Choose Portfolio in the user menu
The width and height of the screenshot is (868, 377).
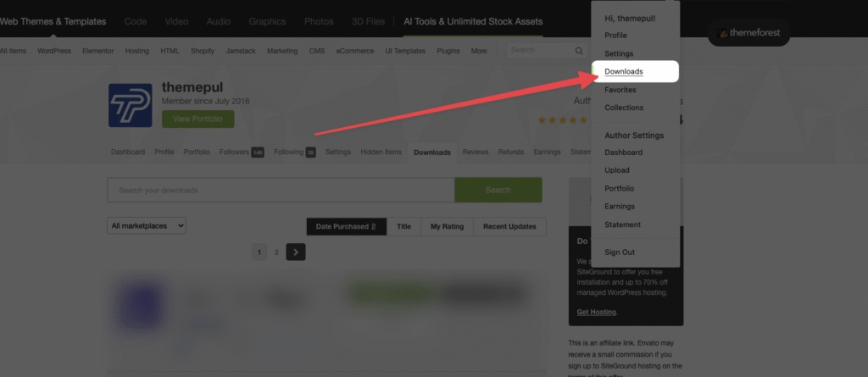click(619, 188)
